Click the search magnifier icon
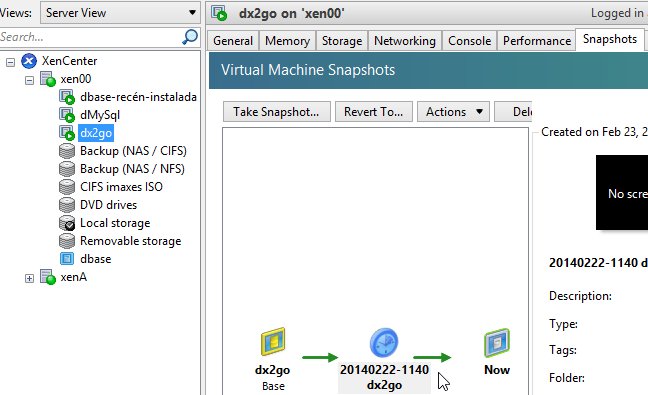 (190, 37)
